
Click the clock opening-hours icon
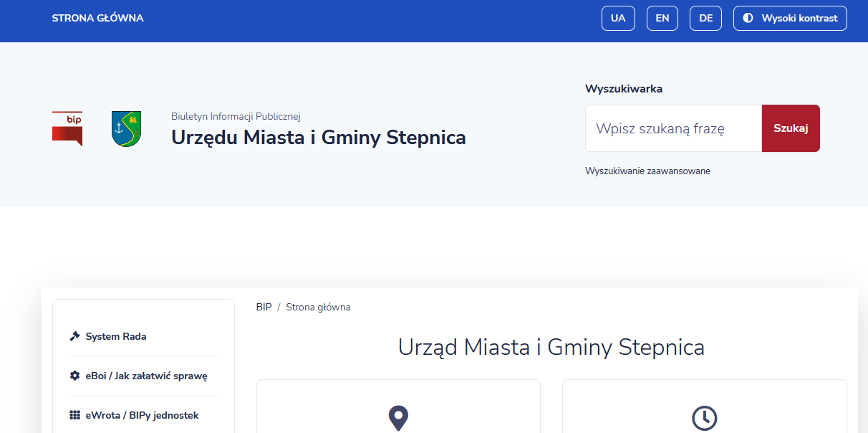click(705, 419)
